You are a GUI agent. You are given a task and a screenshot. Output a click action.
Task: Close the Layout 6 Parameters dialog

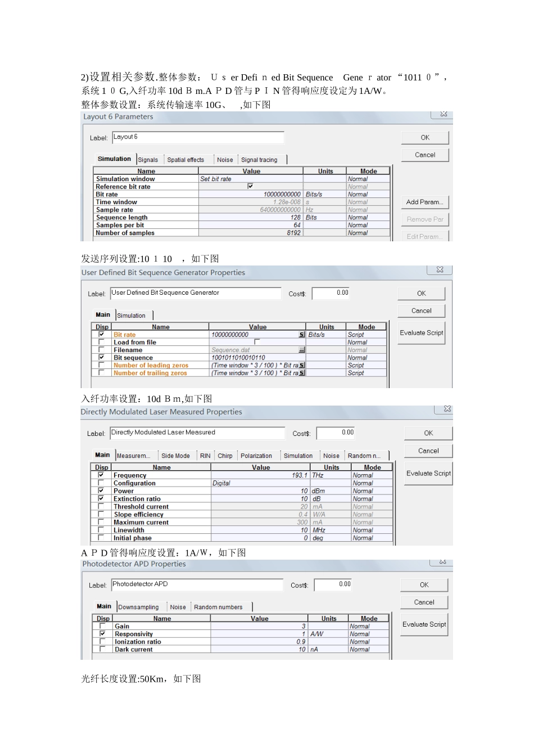pos(443,114)
